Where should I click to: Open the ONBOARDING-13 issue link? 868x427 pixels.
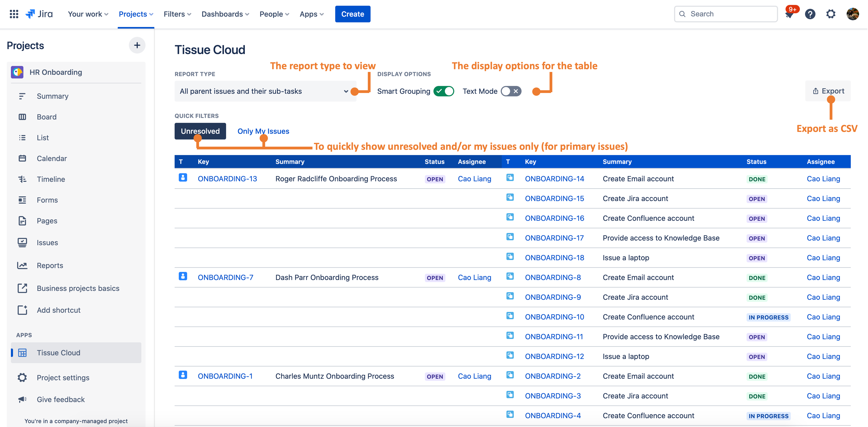coord(227,179)
